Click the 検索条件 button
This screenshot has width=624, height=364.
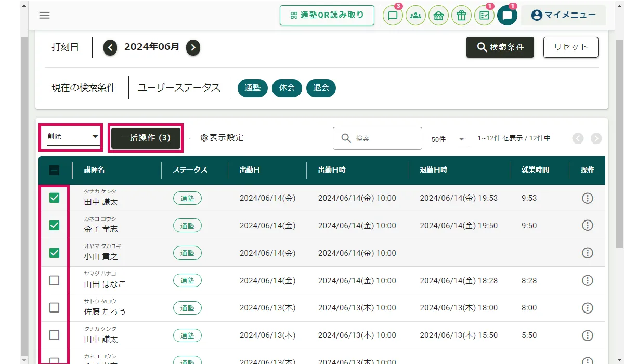[x=500, y=47]
